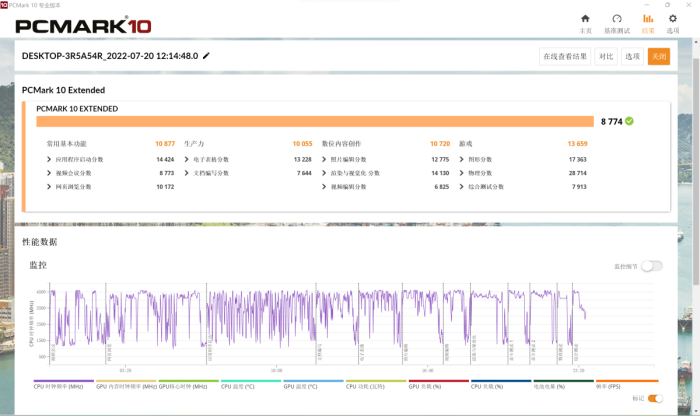Open the Options (选项) gear icon
Image resolution: width=700 pixels, height=416 pixels.
[x=673, y=19]
